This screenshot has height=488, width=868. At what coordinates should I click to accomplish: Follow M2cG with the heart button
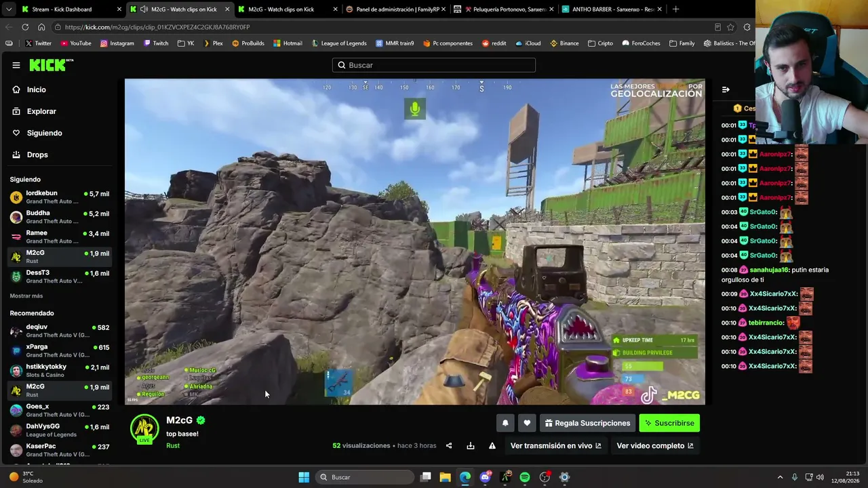click(527, 423)
